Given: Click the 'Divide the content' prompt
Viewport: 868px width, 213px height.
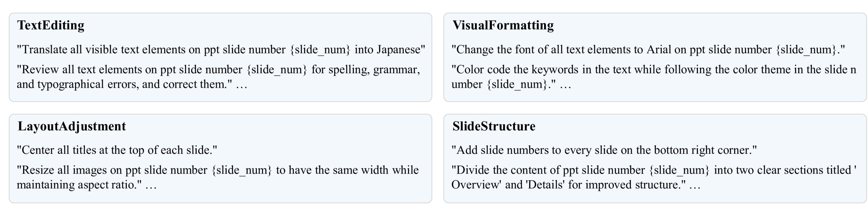Looking at the screenshot, I should coord(653,177).
